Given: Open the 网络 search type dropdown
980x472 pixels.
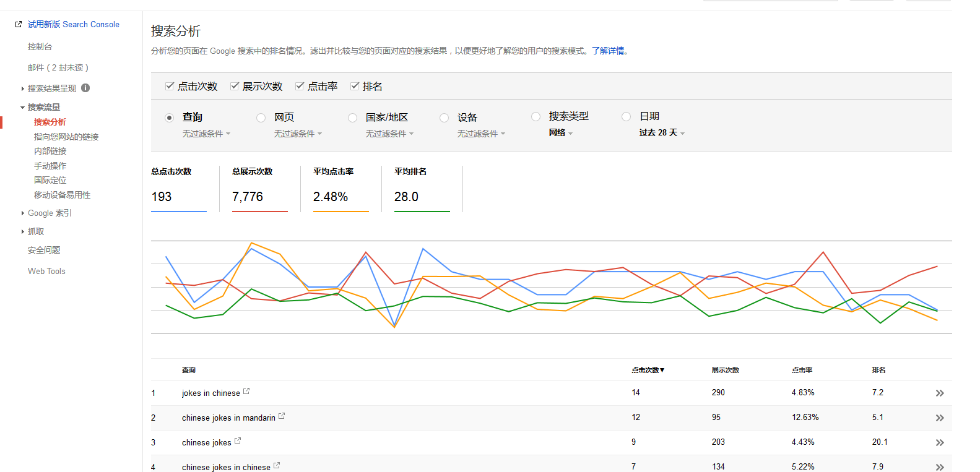Looking at the screenshot, I should (x=561, y=132).
